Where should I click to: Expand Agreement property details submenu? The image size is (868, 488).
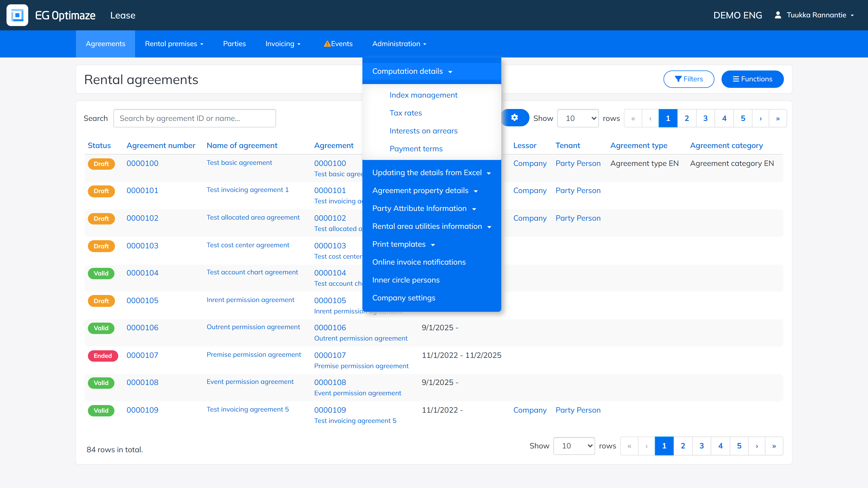click(432, 191)
